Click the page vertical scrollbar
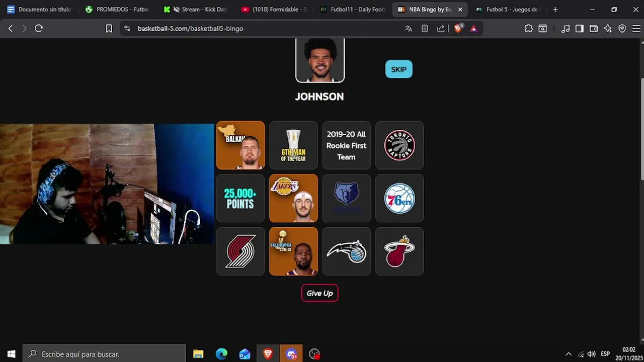Image resolution: width=644 pixels, height=362 pixels. [x=642, y=128]
